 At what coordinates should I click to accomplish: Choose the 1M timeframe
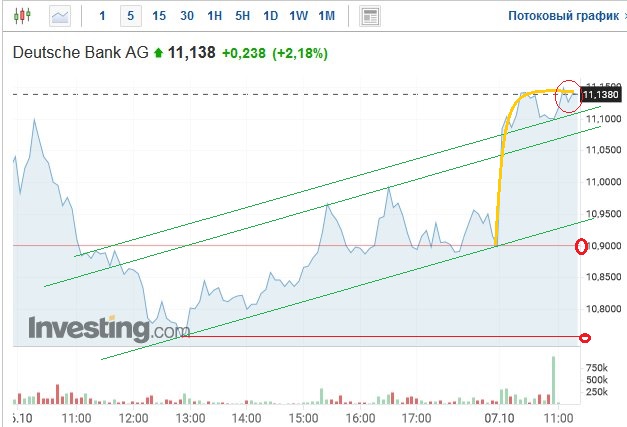(327, 16)
